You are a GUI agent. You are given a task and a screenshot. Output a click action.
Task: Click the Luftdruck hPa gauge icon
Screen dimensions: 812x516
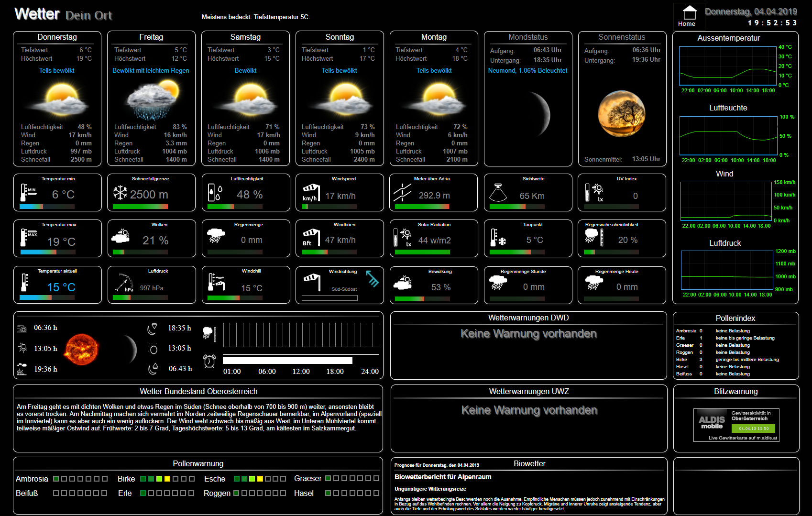point(124,283)
